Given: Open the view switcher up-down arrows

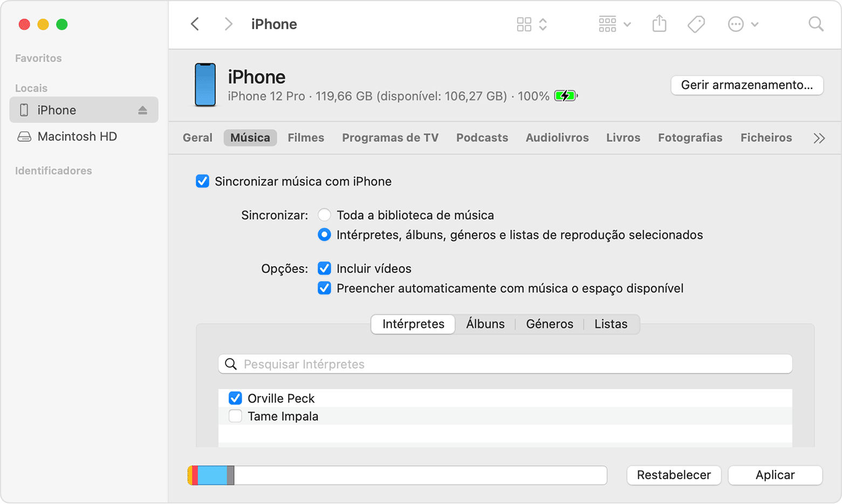Looking at the screenshot, I should click(x=543, y=24).
